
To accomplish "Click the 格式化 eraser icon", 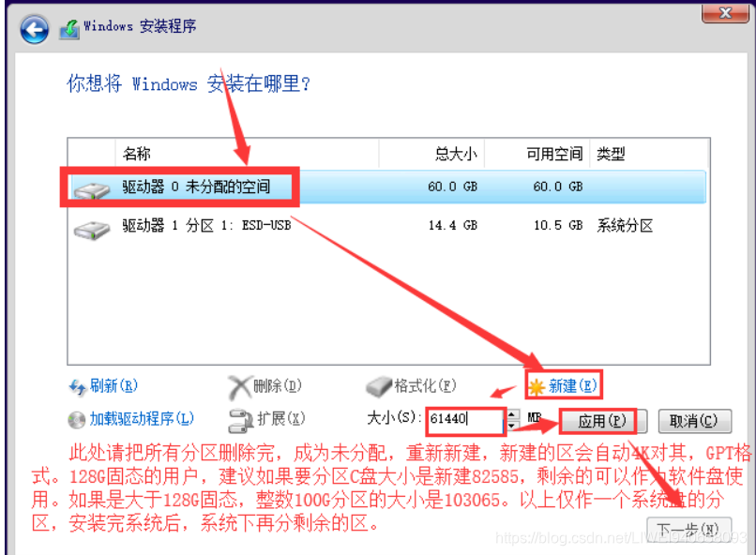I will [379, 386].
